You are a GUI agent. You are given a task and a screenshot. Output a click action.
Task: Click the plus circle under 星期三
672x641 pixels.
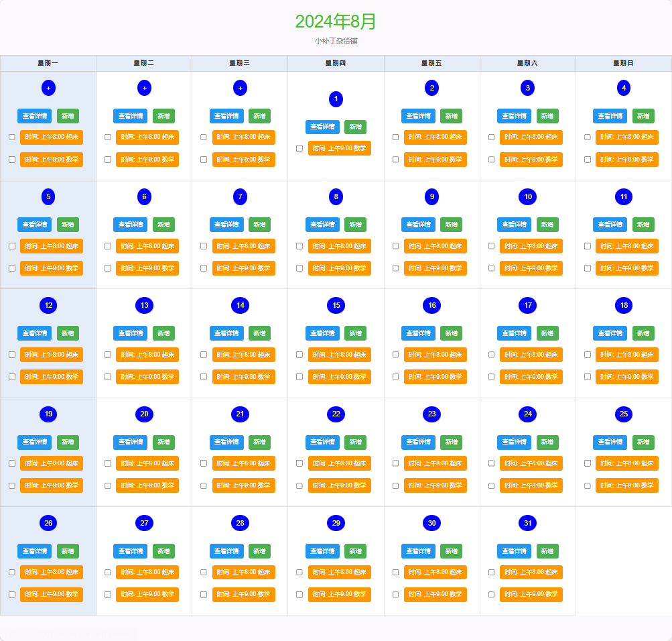pyautogui.click(x=240, y=88)
